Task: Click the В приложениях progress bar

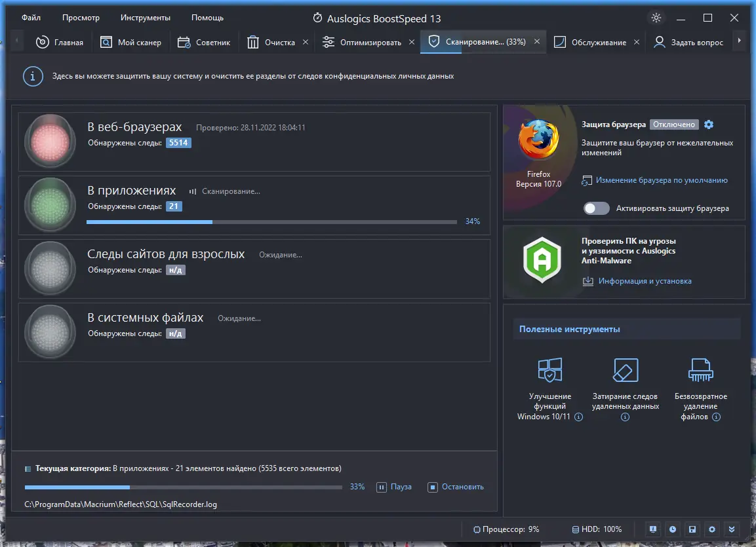Action: 271,222
